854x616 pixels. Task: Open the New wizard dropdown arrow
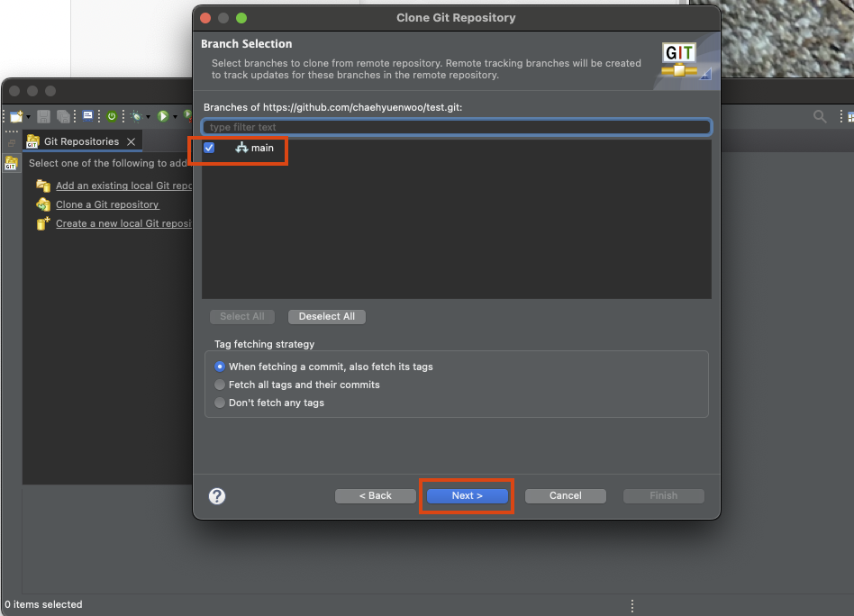[x=28, y=116]
